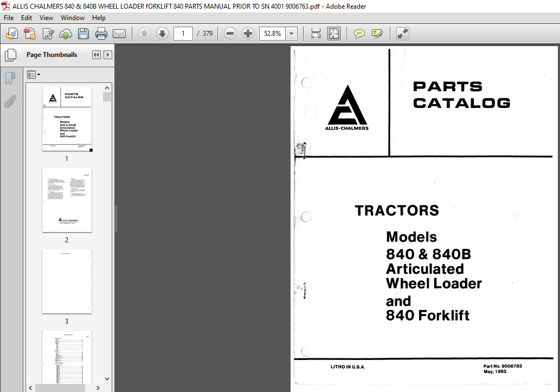Select the page 3 thumbnail
The height and width of the screenshot is (392, 560).
pyautogui.click(x=67, y=281)
